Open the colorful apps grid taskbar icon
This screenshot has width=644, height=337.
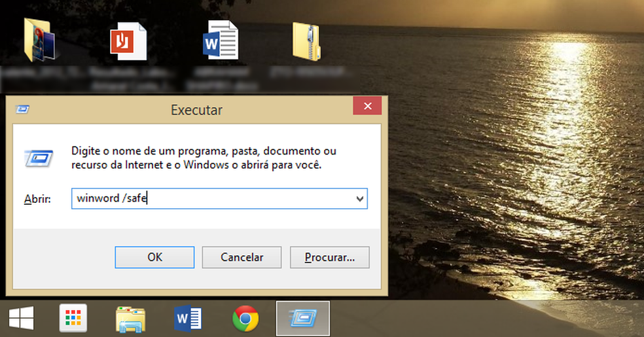(73, 318)
